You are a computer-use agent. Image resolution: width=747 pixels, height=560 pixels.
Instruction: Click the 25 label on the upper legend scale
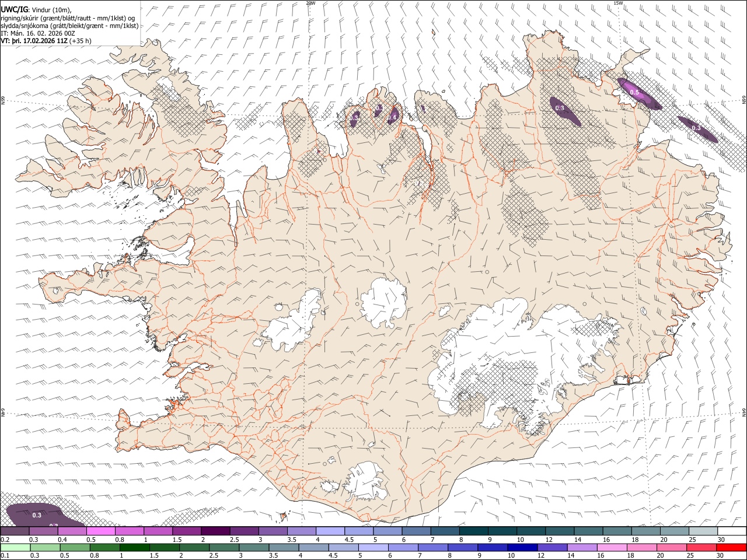(x=692, y=540)
